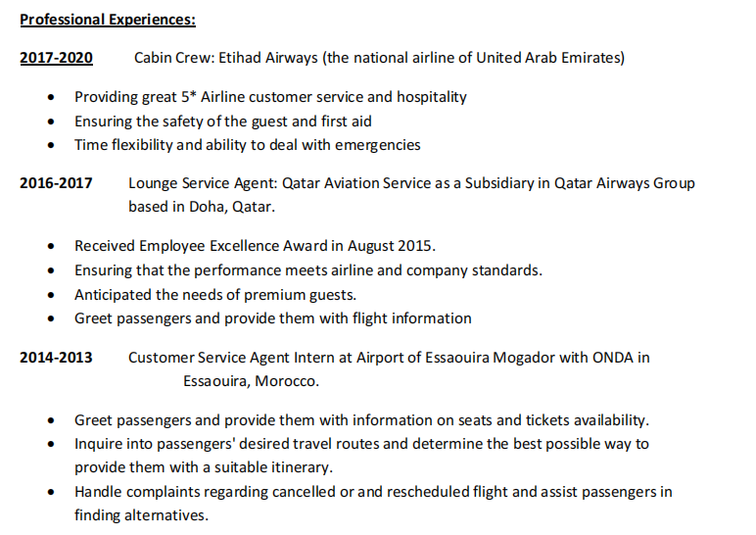This screenshot has height=535, width=756.
Task: Click the bullet ending with "flight information"
Action: pyautogui.click(x=272, y=317)
